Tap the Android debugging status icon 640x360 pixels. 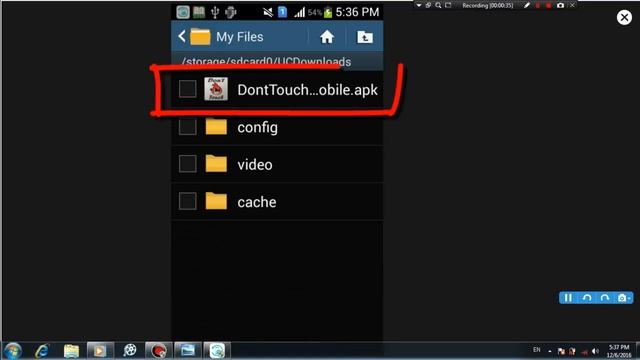pos(231,12)
